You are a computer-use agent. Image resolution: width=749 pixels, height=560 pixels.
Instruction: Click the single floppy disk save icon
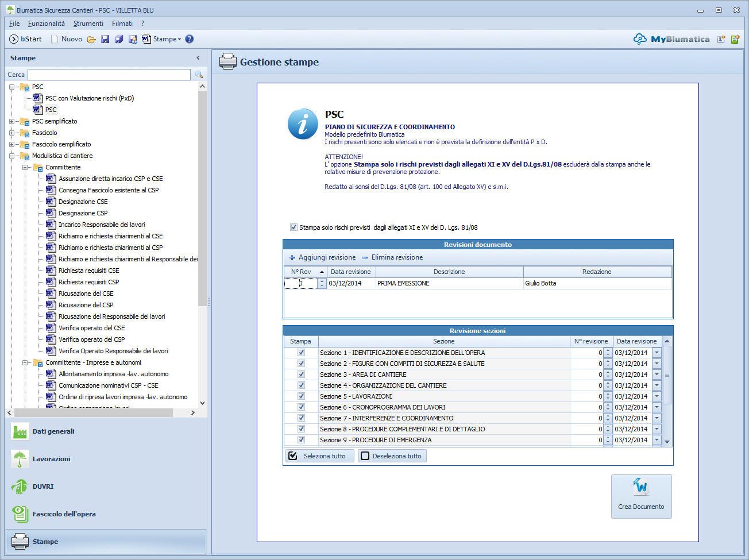tap(105, 39)
